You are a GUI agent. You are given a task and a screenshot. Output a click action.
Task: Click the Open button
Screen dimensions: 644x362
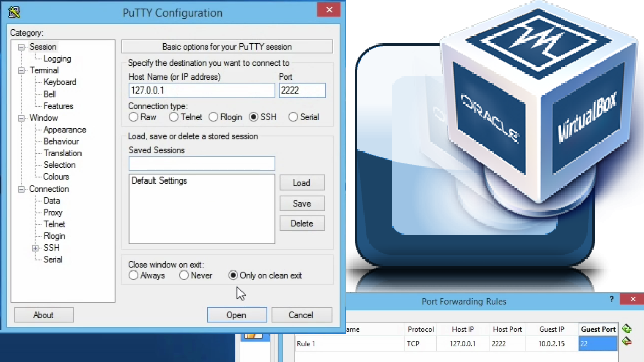(x=236, y=315)
